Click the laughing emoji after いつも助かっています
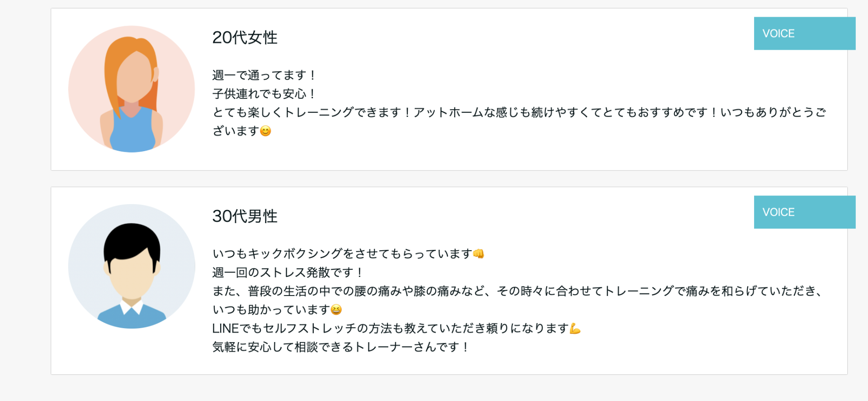Screen dimensions: 868x401 [x=336, y=310]
